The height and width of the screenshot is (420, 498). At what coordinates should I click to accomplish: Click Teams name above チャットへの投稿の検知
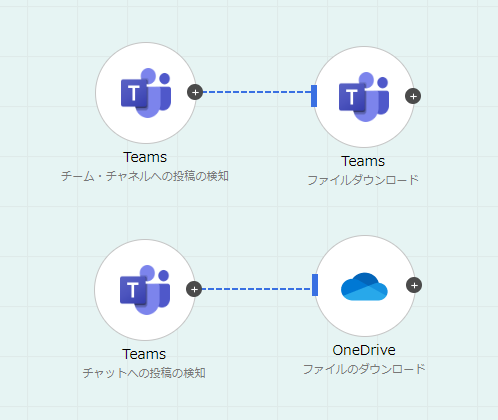coord(144,354)
